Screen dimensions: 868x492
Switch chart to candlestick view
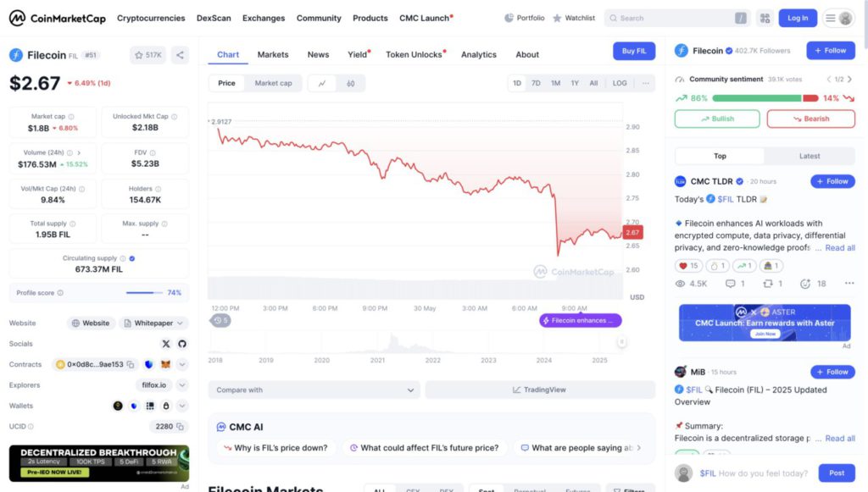[350, 83]
